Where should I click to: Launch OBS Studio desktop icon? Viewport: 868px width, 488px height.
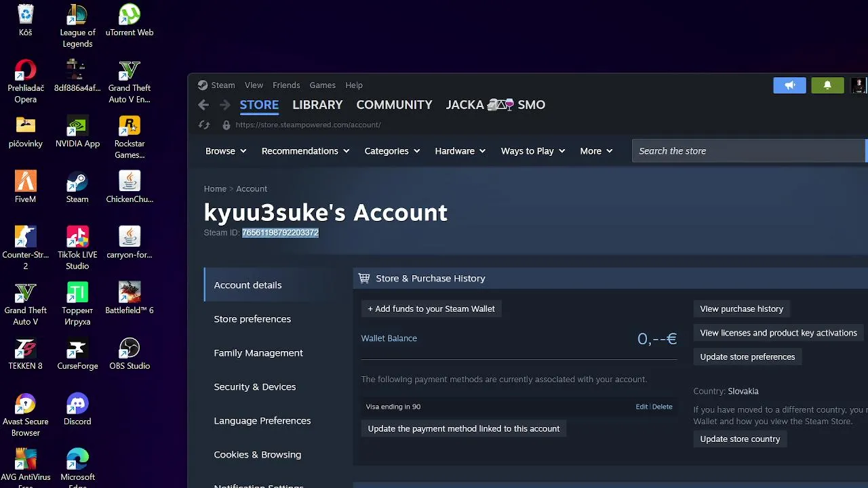[130, 354]
